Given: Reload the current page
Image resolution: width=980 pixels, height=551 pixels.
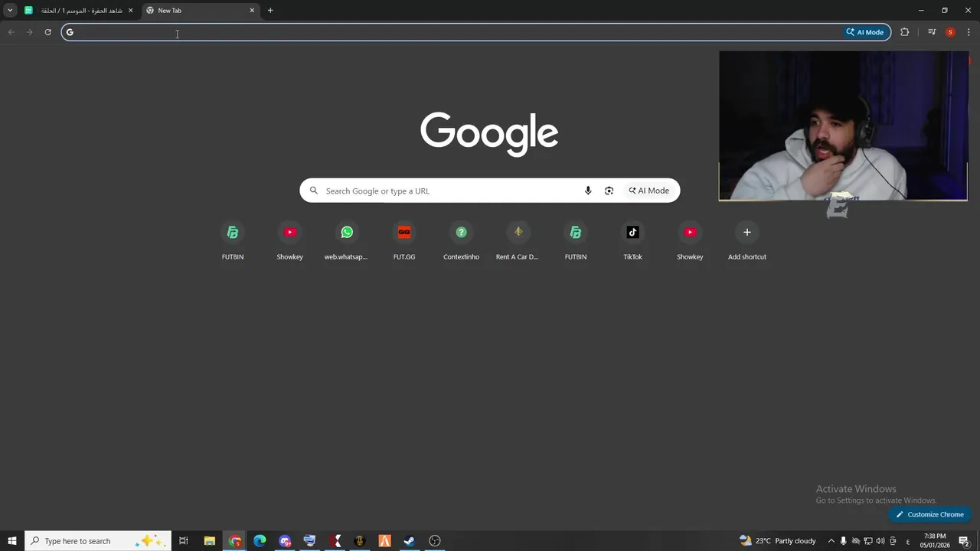Looking at the screenshot, I should click(x=47, y=32).
